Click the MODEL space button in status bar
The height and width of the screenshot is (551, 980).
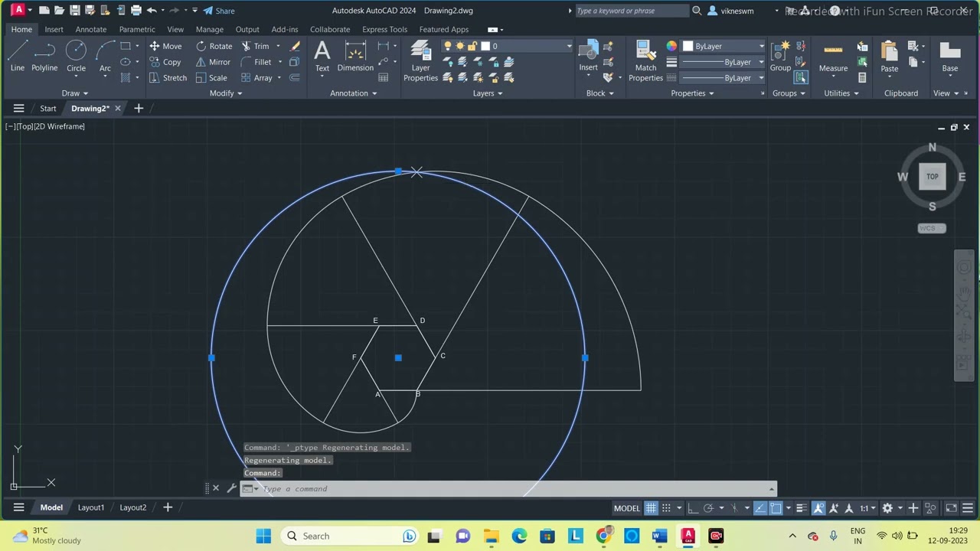pos(626,508)
